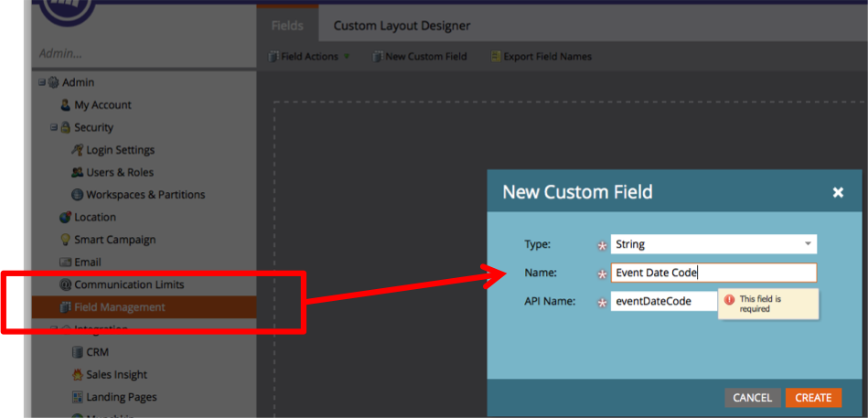This screenshot has width=868, height=418.
Task: Click the Landing Pages icon
Action: pyautogui.click(x=78, y=397)
